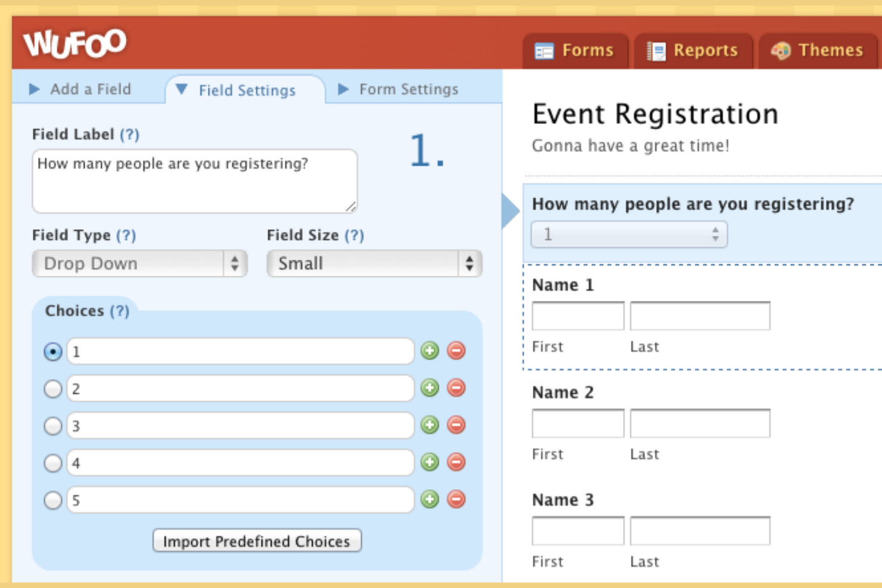Click the Wufoo logo

[x=74, y=42]
